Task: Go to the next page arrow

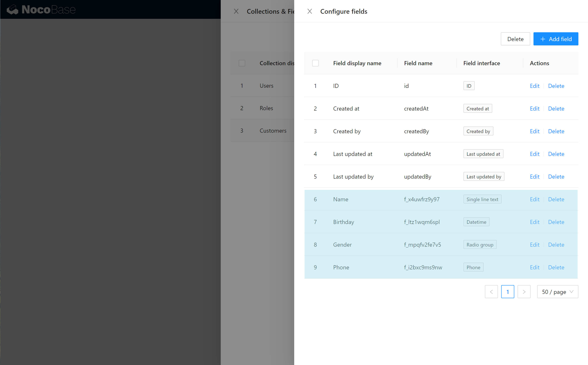Action: pyautogui.click(x=524, y=292)
